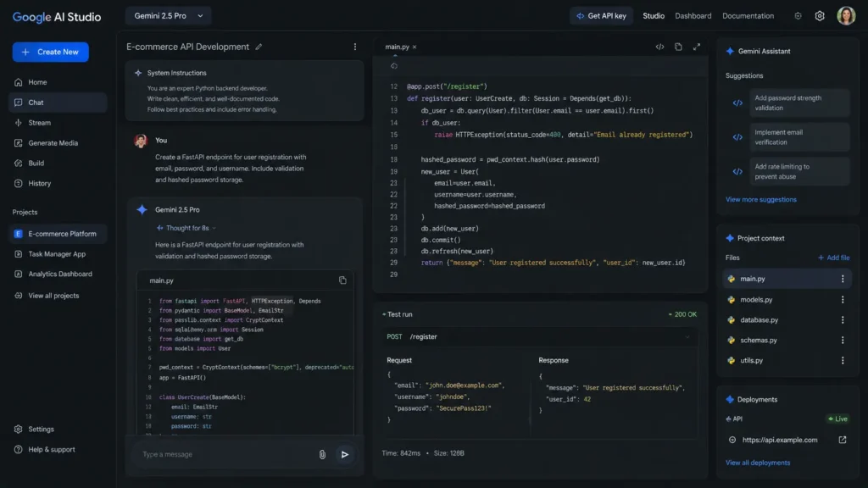Image resolution: width=868 pixels, height=488 pixels.
Task: Select Add rate limiting to prevent abuse
Action: point(799,171)
